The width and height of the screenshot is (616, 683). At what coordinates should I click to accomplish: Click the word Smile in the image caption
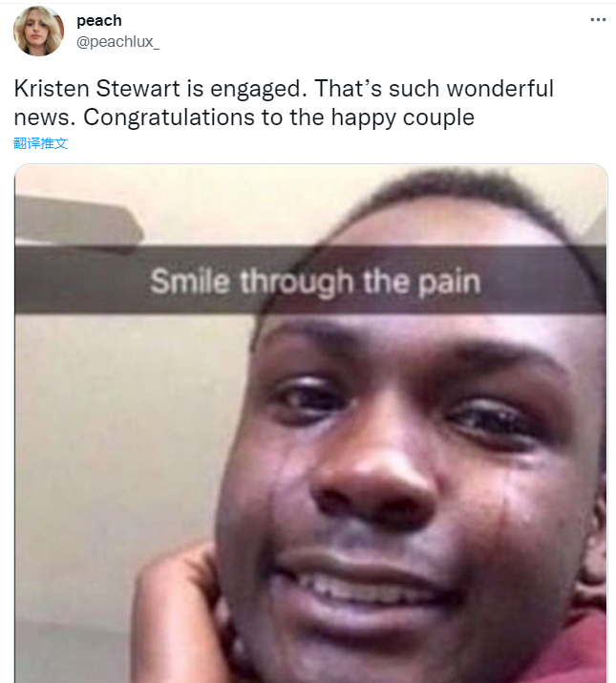pyautogui.click(x=190, y=282)
